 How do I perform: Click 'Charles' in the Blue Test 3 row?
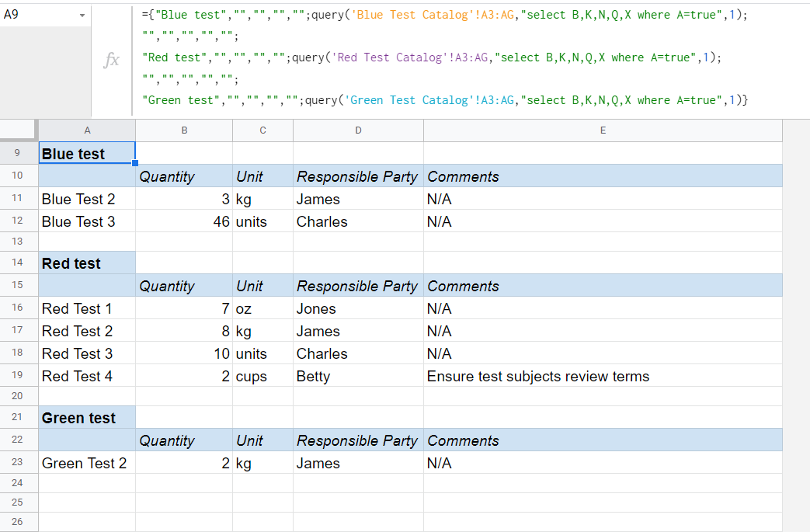pos(359,221)
